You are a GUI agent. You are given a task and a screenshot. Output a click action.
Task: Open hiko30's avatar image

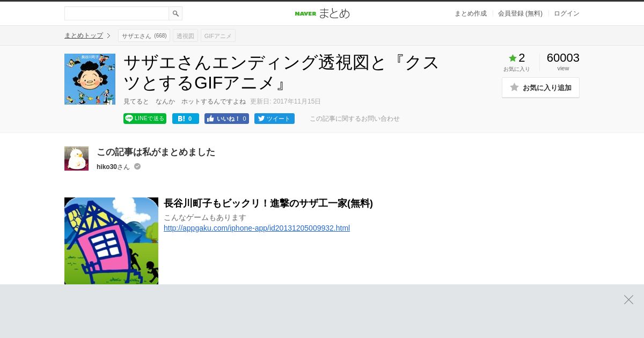(76, 158)
